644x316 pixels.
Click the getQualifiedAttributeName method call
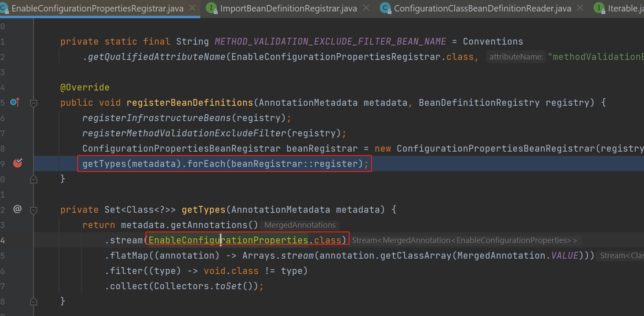click(157, 57)
